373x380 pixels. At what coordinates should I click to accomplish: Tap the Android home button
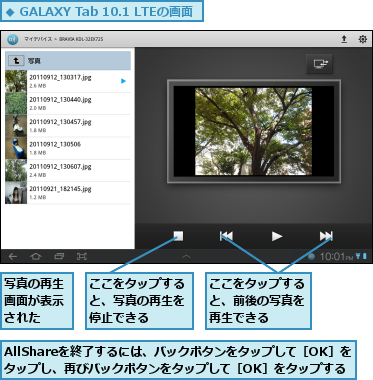coord(36,256)
